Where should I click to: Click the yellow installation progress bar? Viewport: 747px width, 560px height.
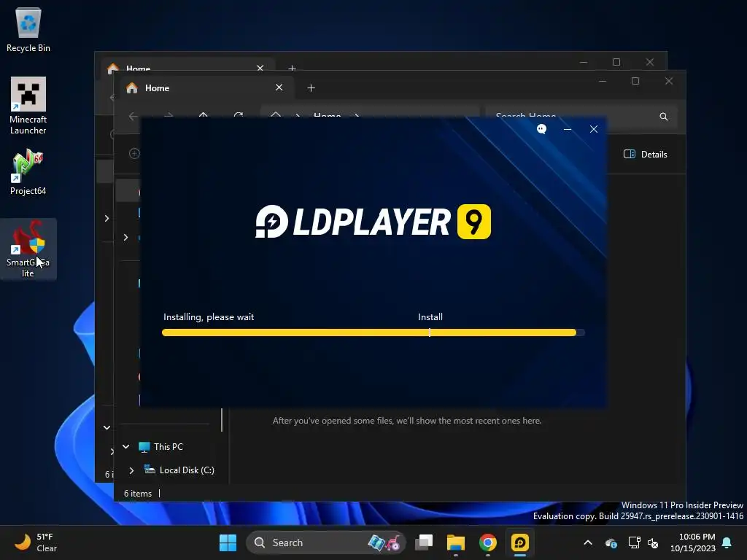click(373, 332)
